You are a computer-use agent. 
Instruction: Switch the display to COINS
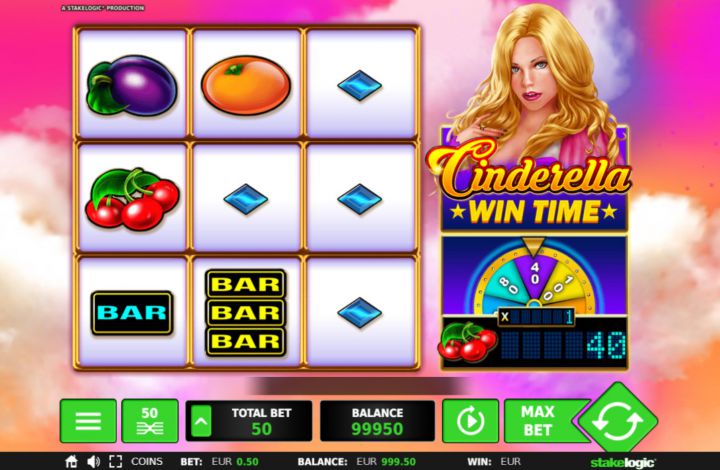146,461
